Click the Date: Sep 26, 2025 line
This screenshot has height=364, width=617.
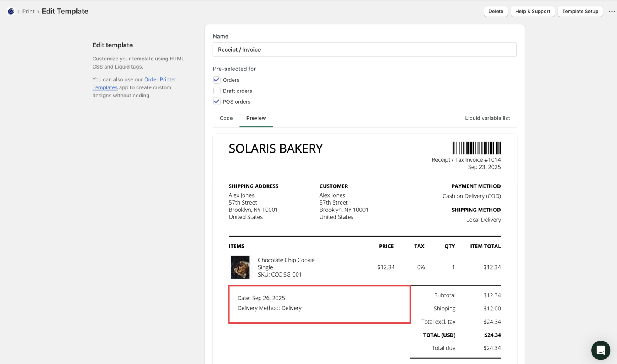[x=261, y=298]
